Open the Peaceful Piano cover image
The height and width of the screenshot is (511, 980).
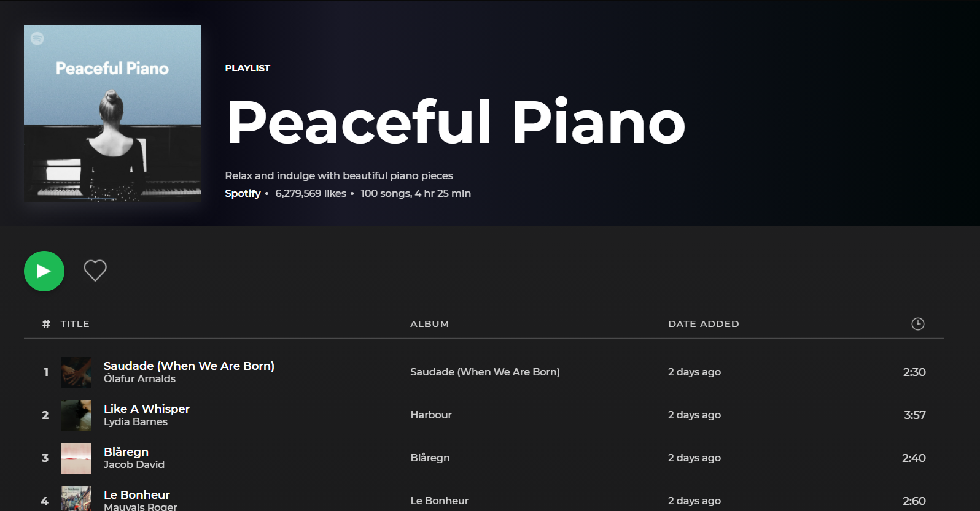[x=112, y=113]
